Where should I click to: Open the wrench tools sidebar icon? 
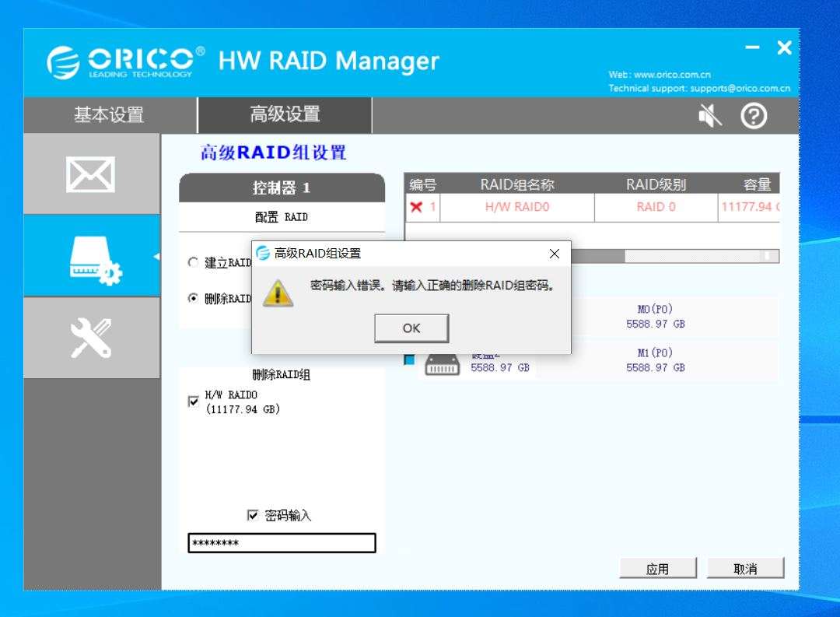click(x=91, y=338)
